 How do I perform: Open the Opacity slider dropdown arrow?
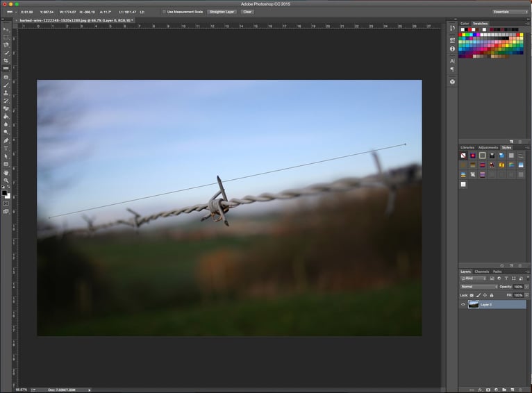tap(526, 287)
